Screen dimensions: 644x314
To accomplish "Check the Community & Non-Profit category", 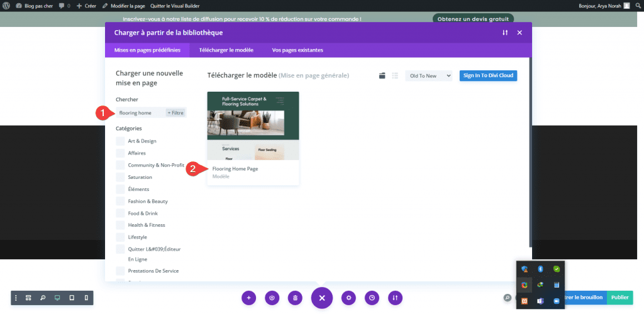I will coord(120,165).
